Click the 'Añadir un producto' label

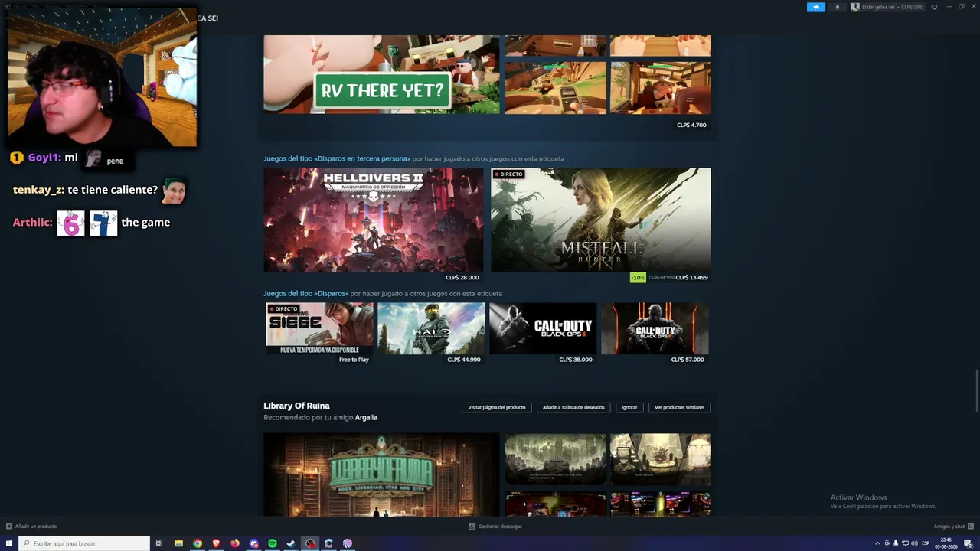coord(36,527)
